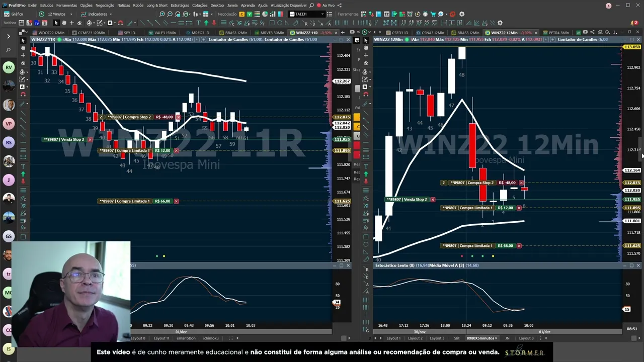This screenshot has width=644, height=362.
Task: Open the notifications bell icon
Action: [x=633, y=23]
